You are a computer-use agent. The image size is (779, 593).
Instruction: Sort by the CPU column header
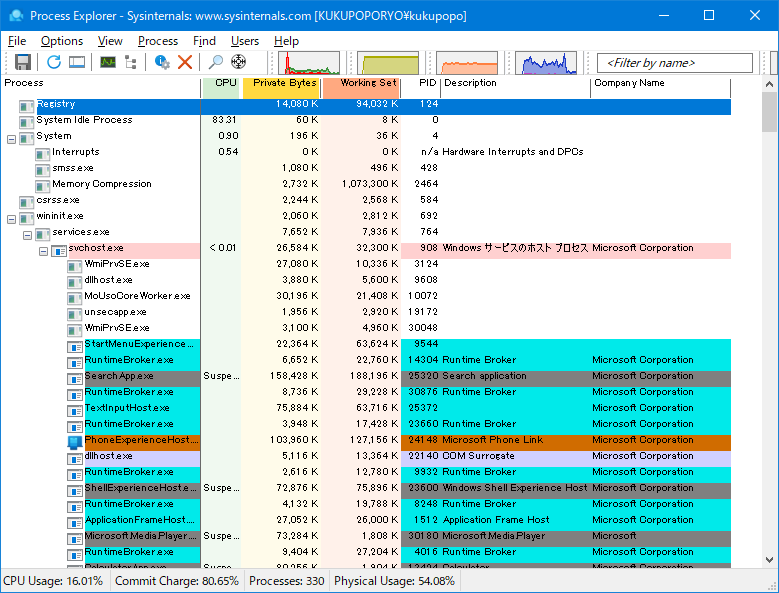click(x=222, y=86)
